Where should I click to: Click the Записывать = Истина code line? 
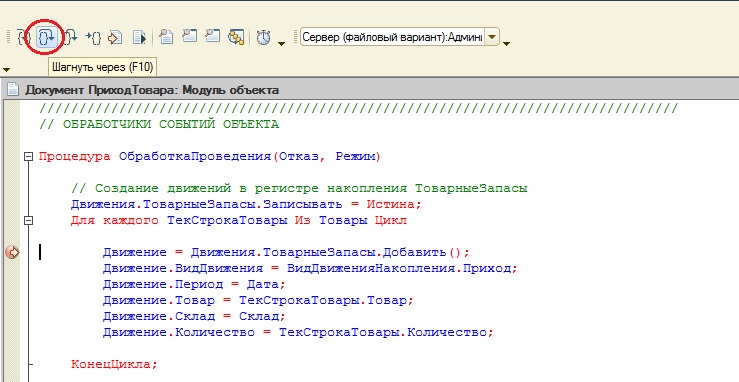(x=246, y=205)
